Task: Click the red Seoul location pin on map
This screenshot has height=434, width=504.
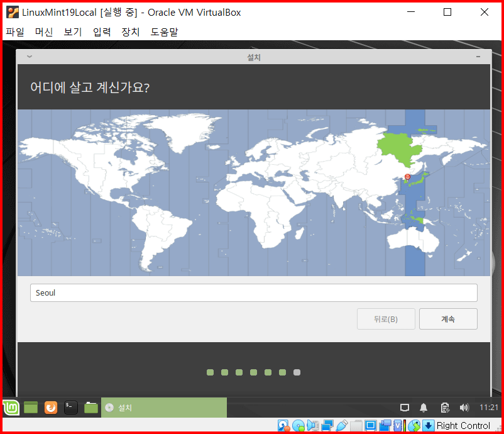Action: coord(407,177)
